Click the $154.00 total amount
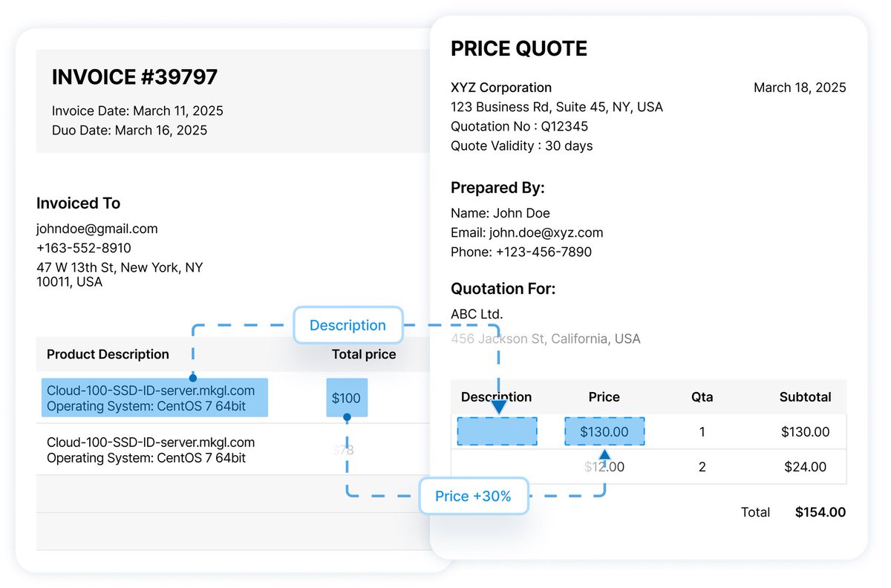Viewport: 891px width, 588px height. tap(820, 512)
